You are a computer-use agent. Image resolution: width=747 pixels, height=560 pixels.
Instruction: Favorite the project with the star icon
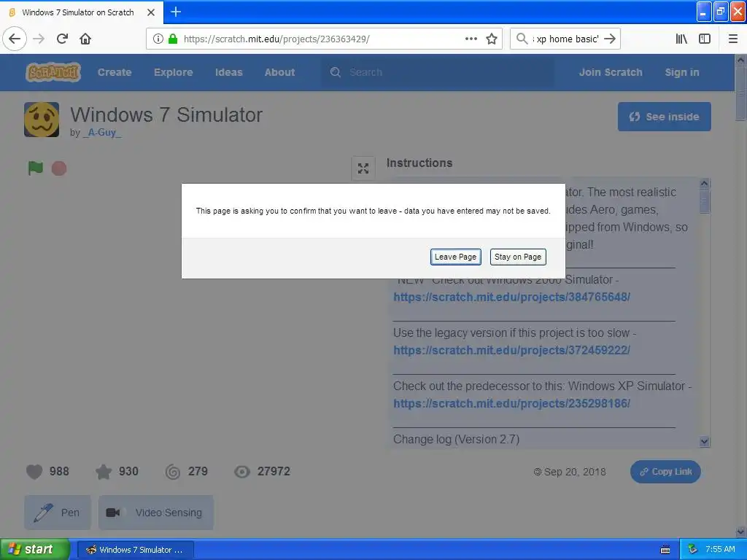coord(104,472)
